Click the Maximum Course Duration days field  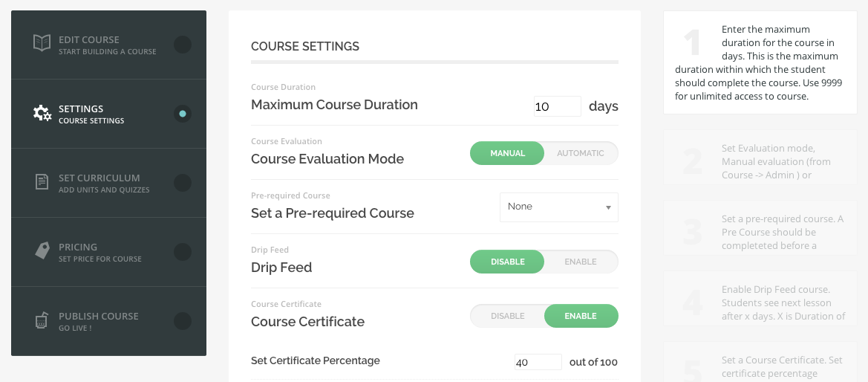pyautogui.click(x=558, y=106)
